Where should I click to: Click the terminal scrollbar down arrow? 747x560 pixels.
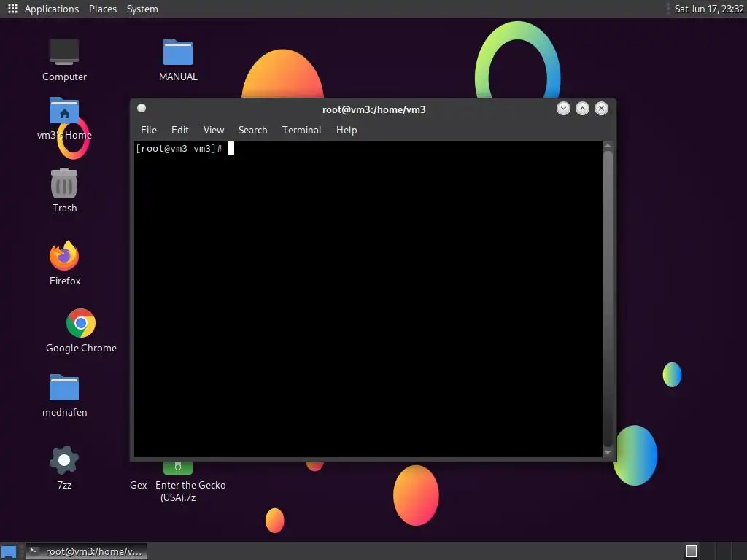[x=608, y=452]
